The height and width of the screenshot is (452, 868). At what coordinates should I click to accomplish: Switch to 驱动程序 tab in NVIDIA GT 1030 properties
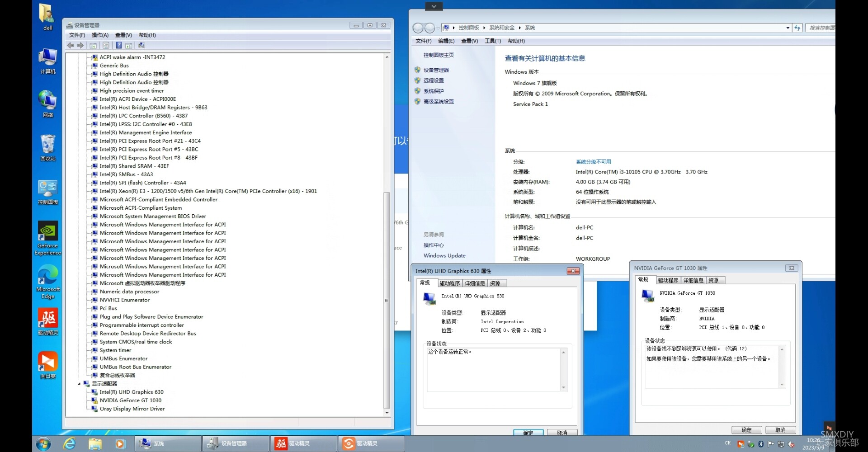668,281
